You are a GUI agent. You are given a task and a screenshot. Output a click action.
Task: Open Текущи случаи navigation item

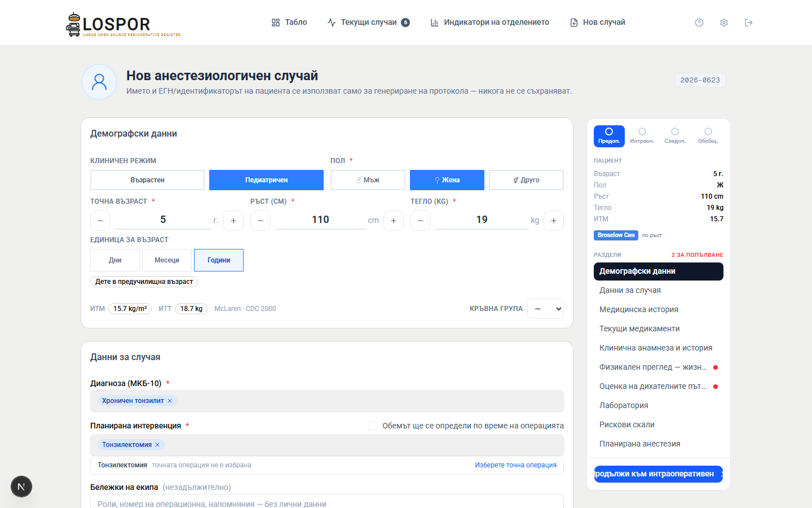pos(369,23)
